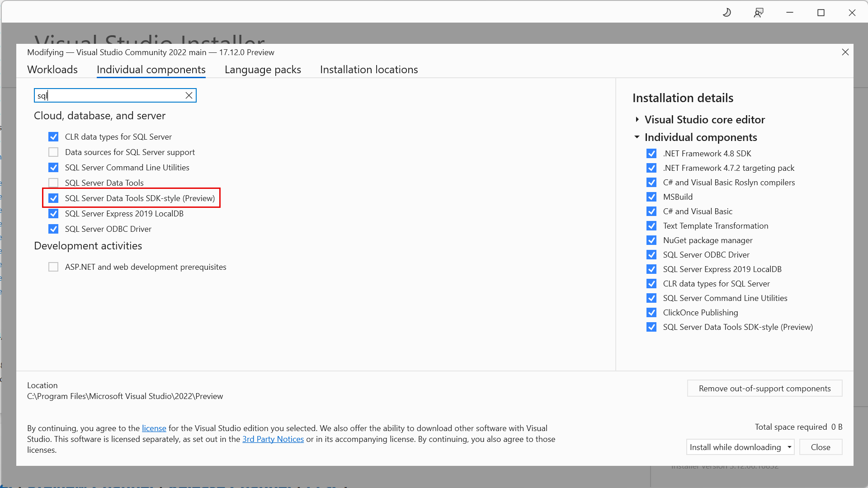The image size is (868, 488).
Task: Collapse Individual components details section
Action: pyautogui.click(x=637, y=137)
